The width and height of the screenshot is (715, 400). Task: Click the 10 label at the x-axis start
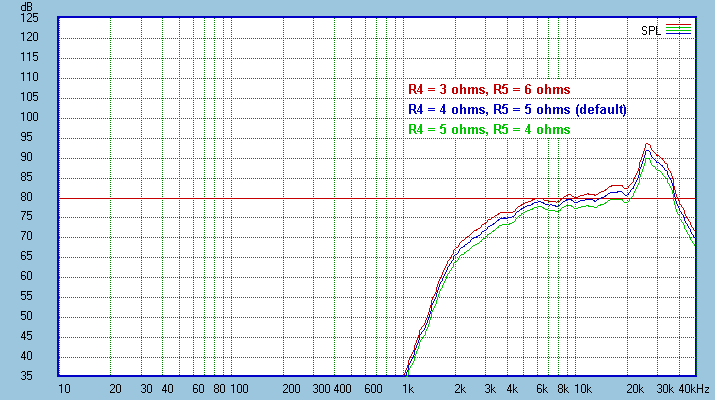click(x=64, y=389)
